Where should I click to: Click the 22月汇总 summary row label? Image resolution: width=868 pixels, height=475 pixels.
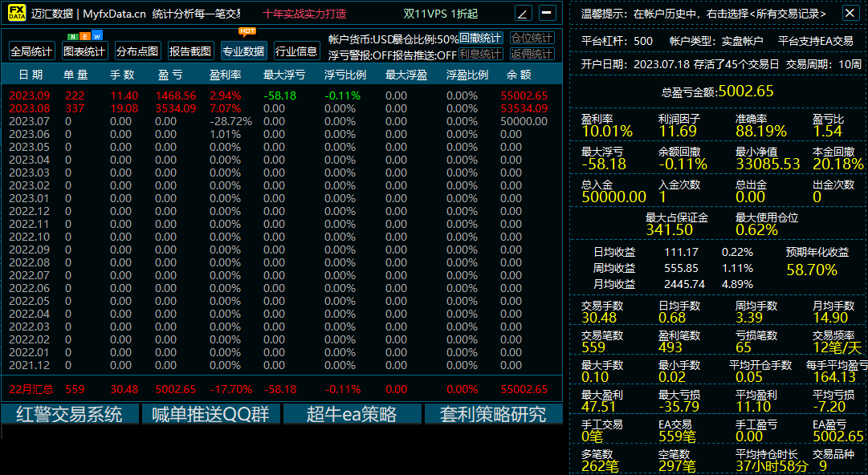[x=31, y=389]
